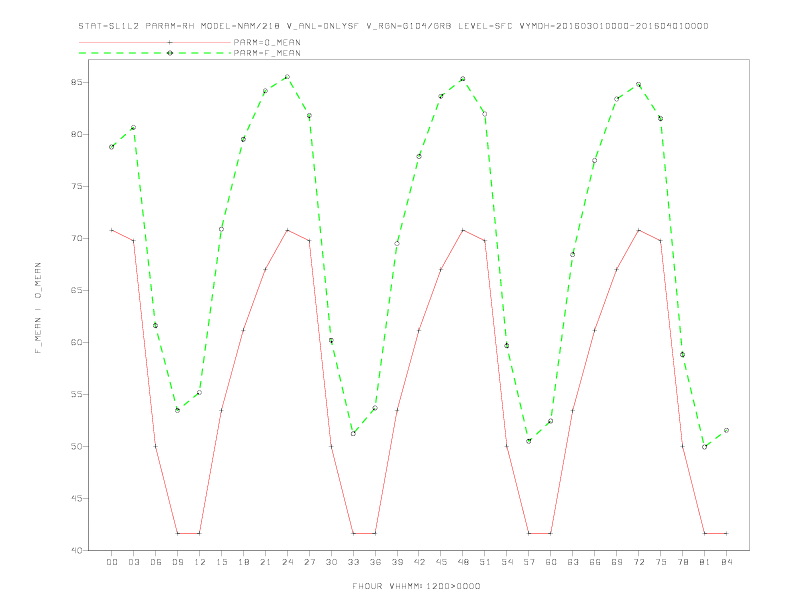Click the x-axis tick label 63
Screen dimensions: 792x612
click(x=573, y=562)
